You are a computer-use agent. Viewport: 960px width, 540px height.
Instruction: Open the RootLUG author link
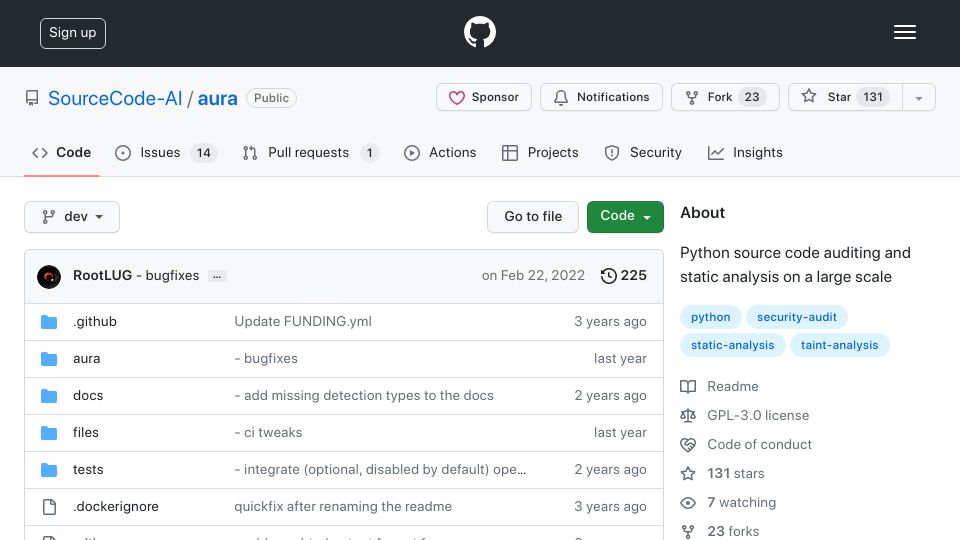pyautogui.click(x=102, y=276)
